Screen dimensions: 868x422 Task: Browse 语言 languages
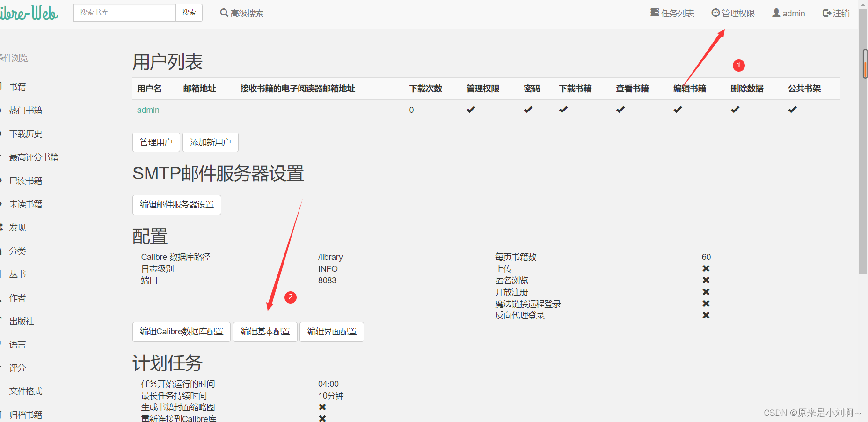point(17,345)
